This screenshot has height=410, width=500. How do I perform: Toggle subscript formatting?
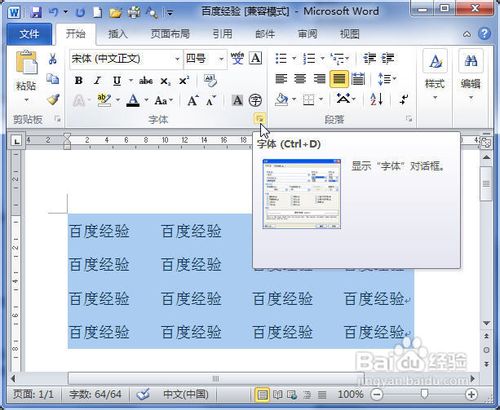coord(165,81)
